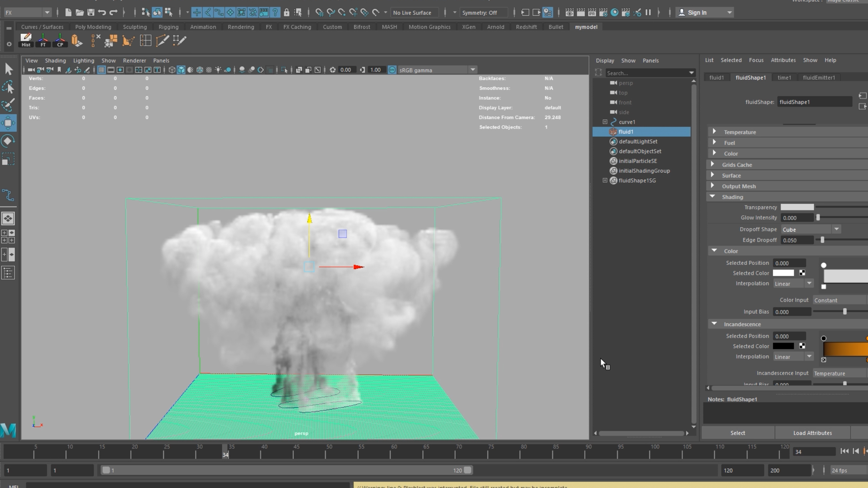Open the Dropoff Shape dropdown
868x488 pixels.
(x=811, y=229)
